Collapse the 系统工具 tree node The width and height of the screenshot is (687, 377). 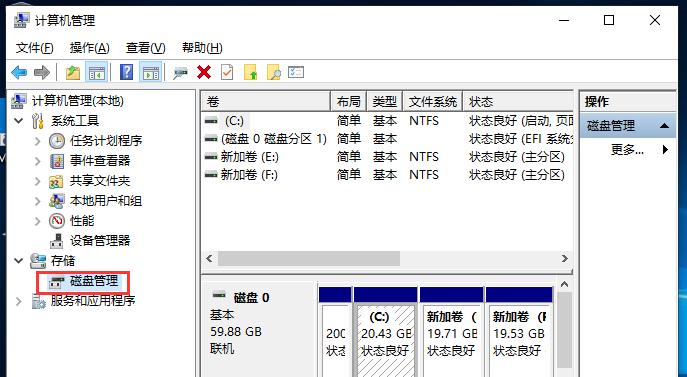[18, 121]
